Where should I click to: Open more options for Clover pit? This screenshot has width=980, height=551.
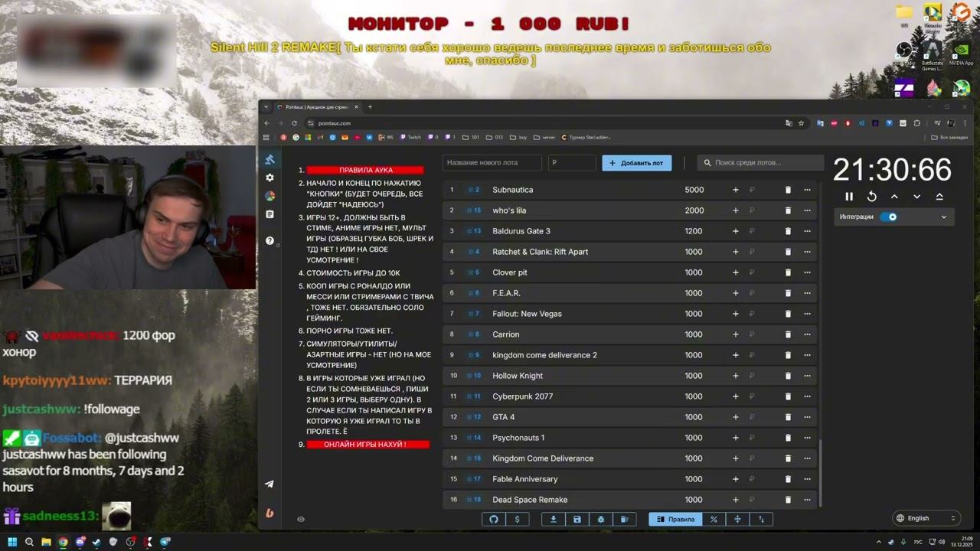click(x=807, y=272)
